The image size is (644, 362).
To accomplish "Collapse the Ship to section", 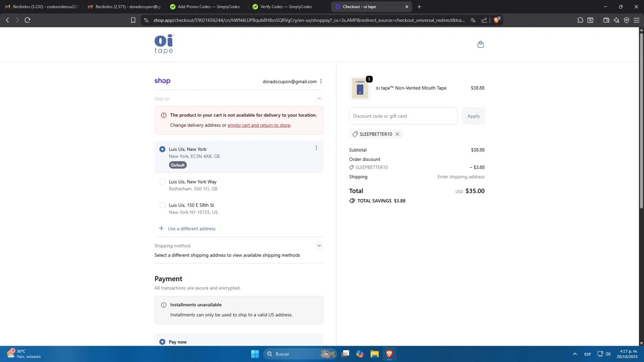I will click(x=319, y=99).
